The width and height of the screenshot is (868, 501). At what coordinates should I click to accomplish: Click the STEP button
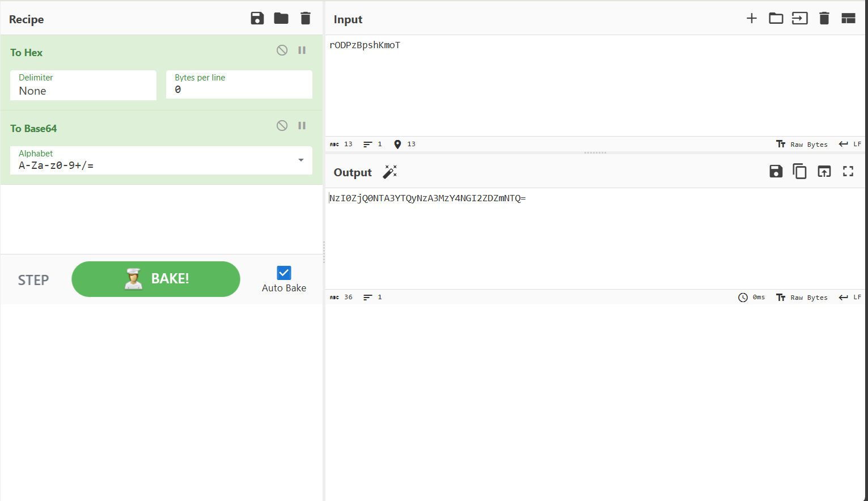pyautogui.click(x=33, y=280)
